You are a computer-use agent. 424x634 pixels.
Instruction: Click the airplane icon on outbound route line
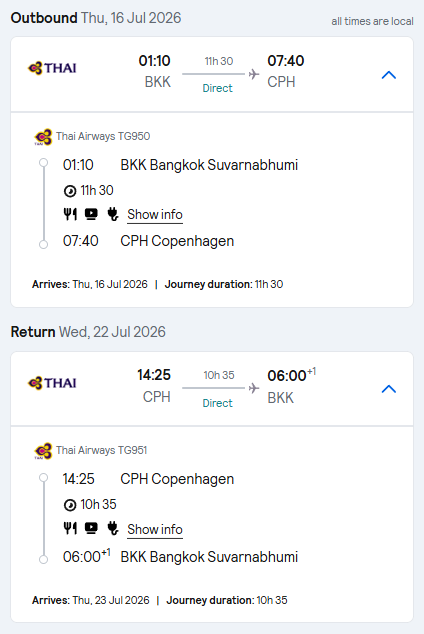coord(254,74)
